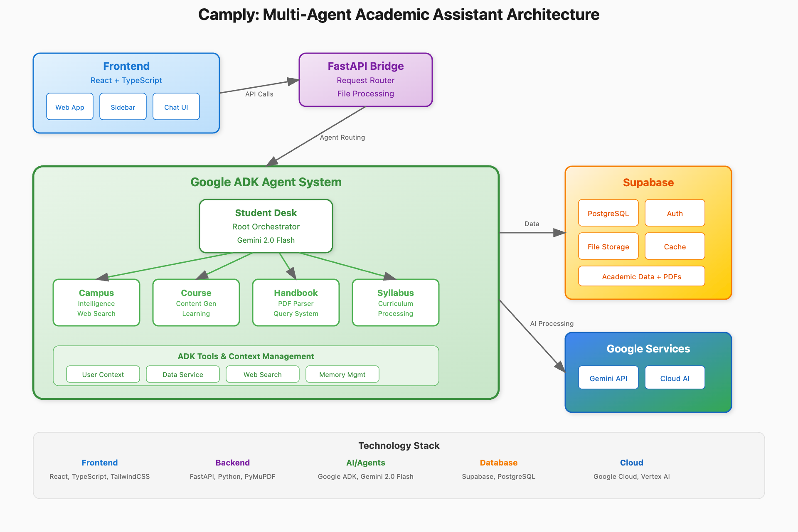Open the Handbook PDF Parser agent

click(296, 303)
